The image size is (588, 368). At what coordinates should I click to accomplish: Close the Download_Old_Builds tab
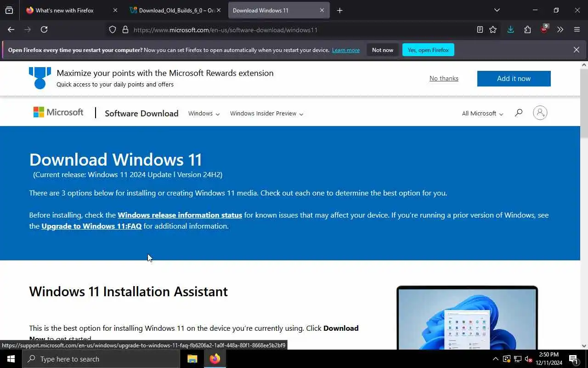(x=219, y=10)
